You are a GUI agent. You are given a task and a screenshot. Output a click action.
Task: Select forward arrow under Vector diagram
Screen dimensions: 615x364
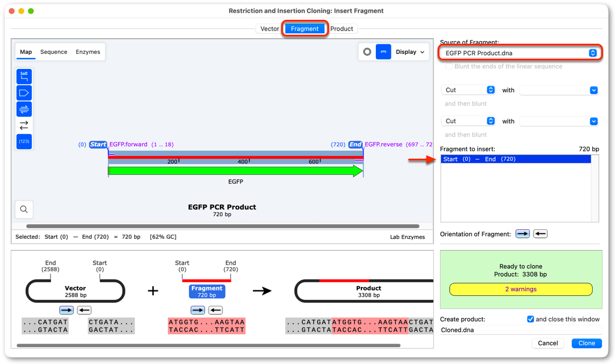(x=67, y=310)
